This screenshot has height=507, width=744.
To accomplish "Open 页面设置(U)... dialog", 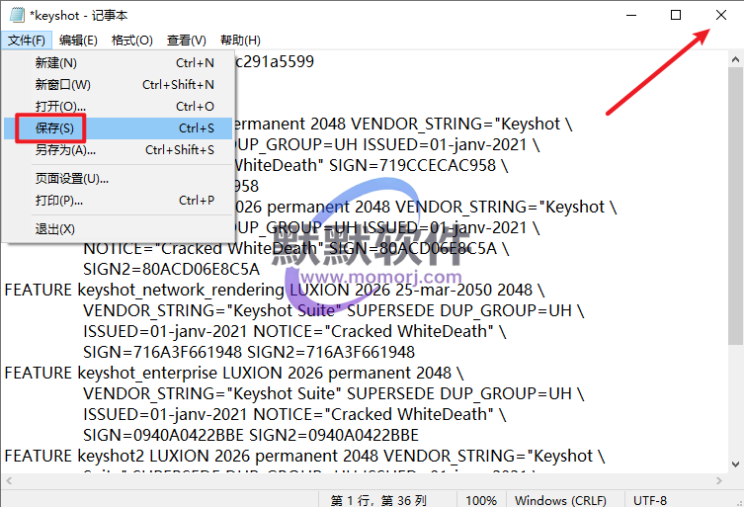I will [71, 178].
